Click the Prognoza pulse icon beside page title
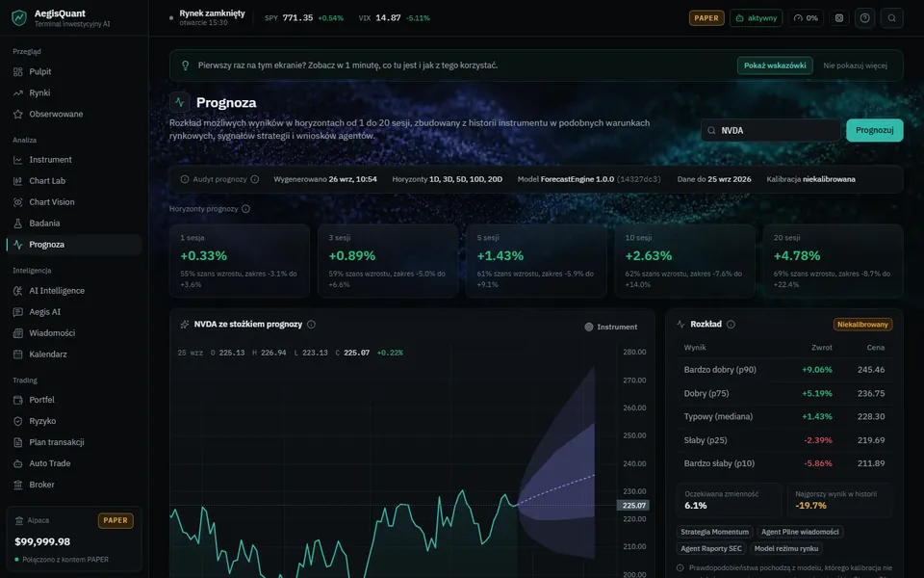This screenshot has width=924, height=578. coord(180,102)
